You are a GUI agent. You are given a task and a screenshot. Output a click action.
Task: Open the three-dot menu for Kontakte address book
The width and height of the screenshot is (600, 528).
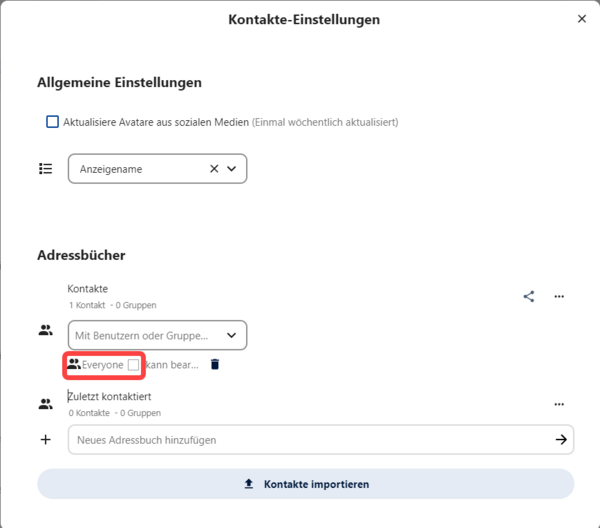(559, 297)
